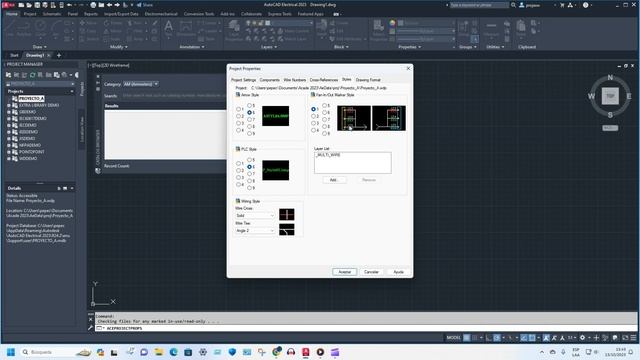Show hidden icons in system tray

point(542,352)
